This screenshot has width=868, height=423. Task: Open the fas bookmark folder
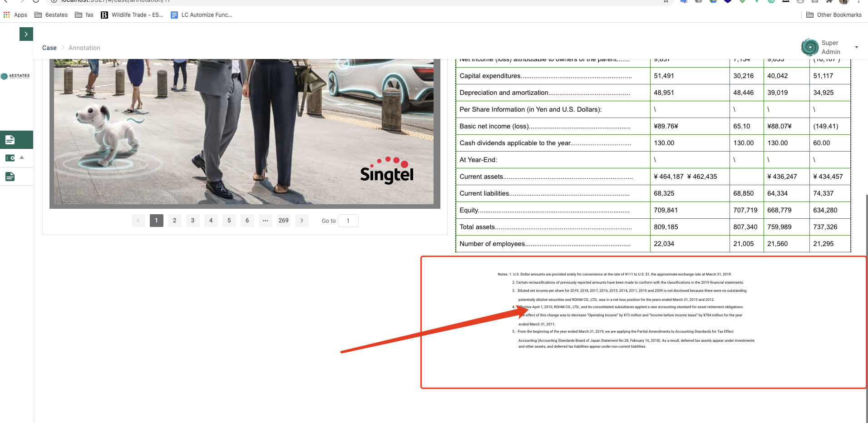click(84, 15)
